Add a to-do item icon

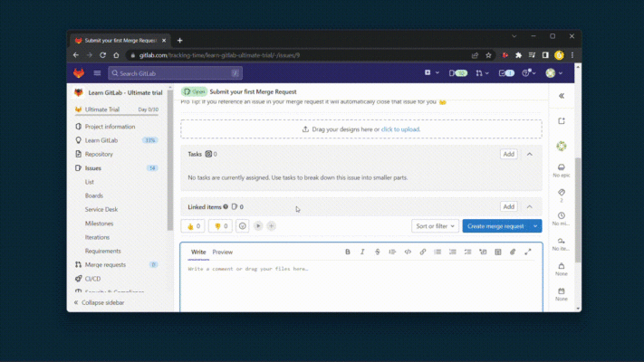[562, 121]
